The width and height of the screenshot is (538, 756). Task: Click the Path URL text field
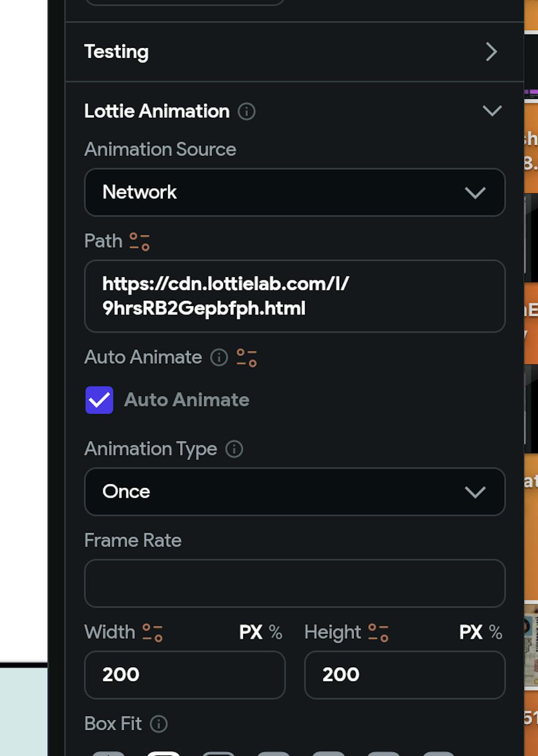point(295,296)
